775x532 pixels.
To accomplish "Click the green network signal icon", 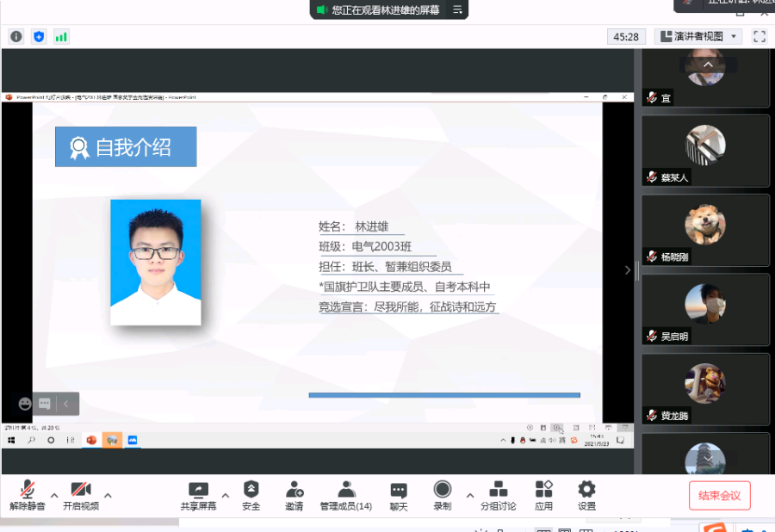I will click(61, 36).
